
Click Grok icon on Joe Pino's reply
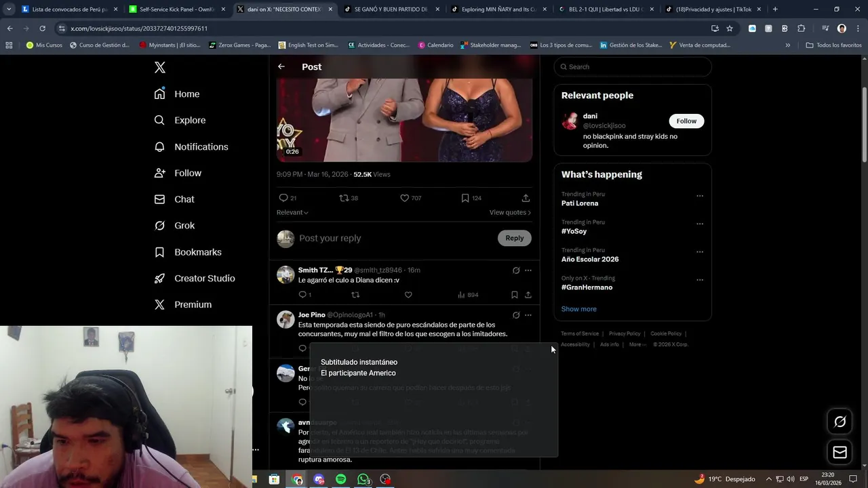[x=516, y=315]
